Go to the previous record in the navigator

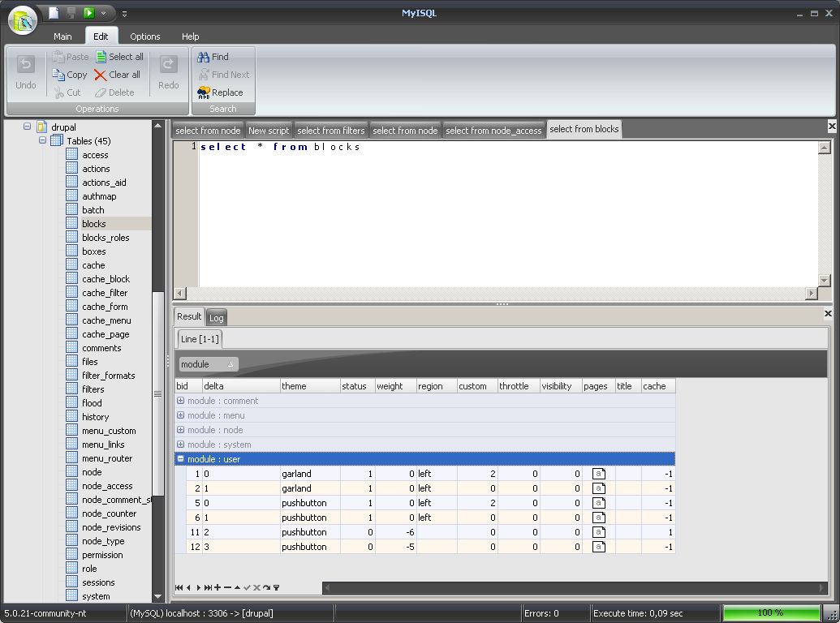point(188,587)
